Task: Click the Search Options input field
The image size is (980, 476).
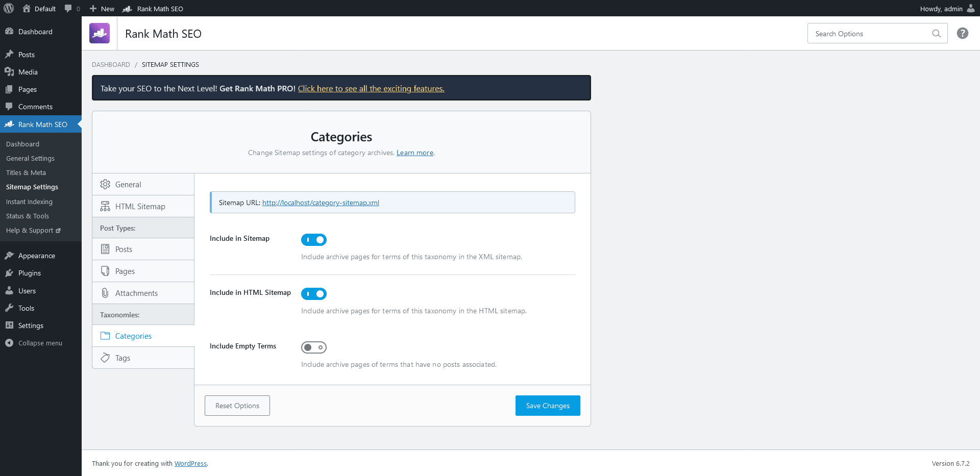Action: coord(870,34)
